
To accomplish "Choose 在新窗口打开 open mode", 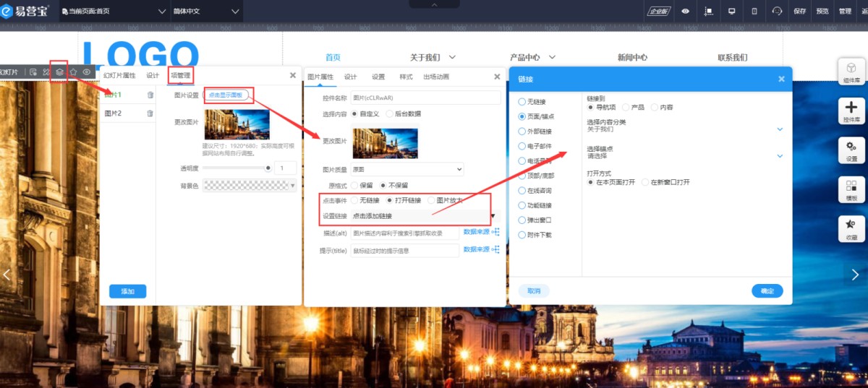I will [x=646, y=182].
